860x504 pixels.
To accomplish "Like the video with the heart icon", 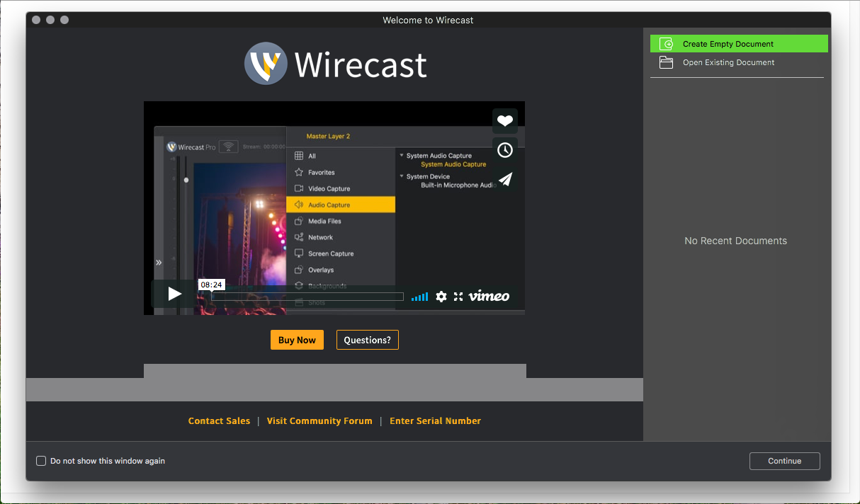I will point(504,121).
